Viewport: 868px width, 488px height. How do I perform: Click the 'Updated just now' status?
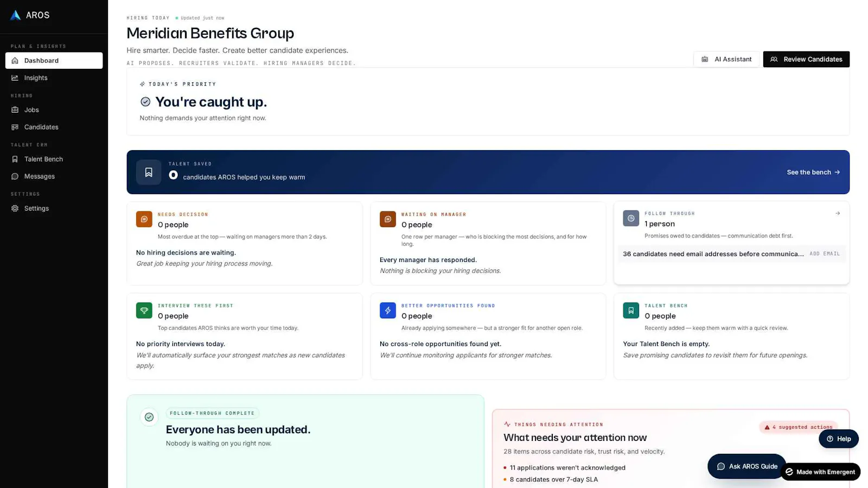tap(200, 18)
